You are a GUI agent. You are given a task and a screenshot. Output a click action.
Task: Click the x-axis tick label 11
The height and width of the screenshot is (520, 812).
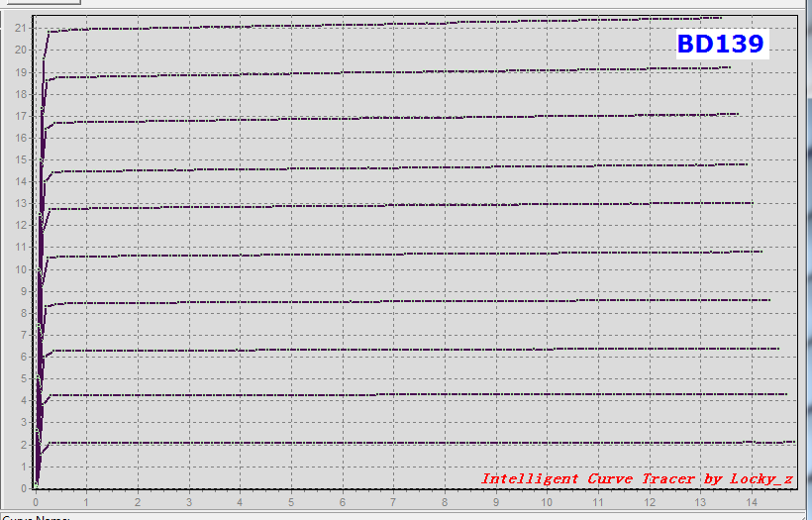point(598,502)
